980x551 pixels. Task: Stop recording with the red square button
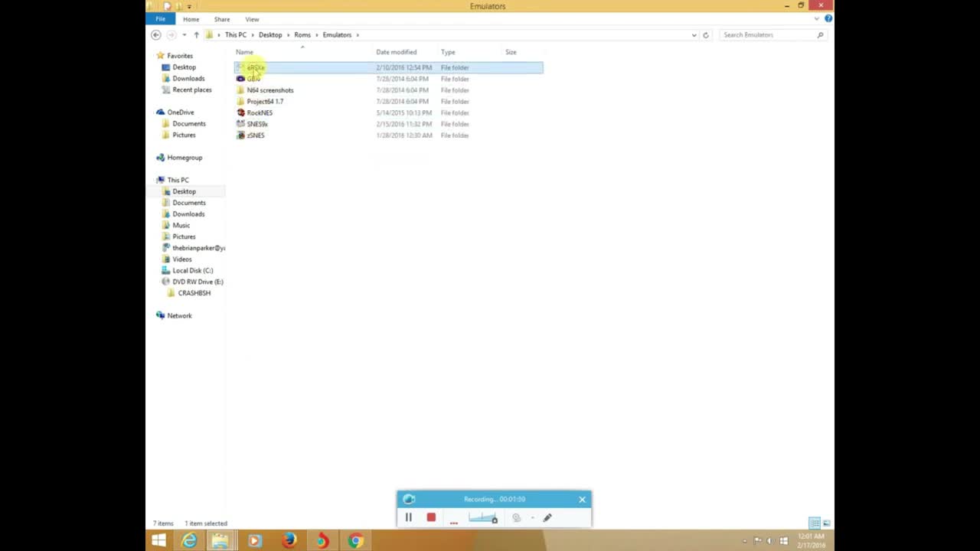click(x=431, y=518)
